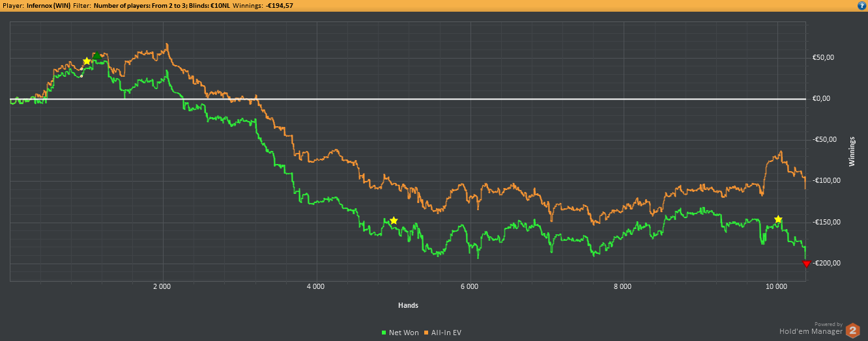The image size is (868, 341).
Task: Click the player name Infernox (WIN)
Action: (48, 5)
